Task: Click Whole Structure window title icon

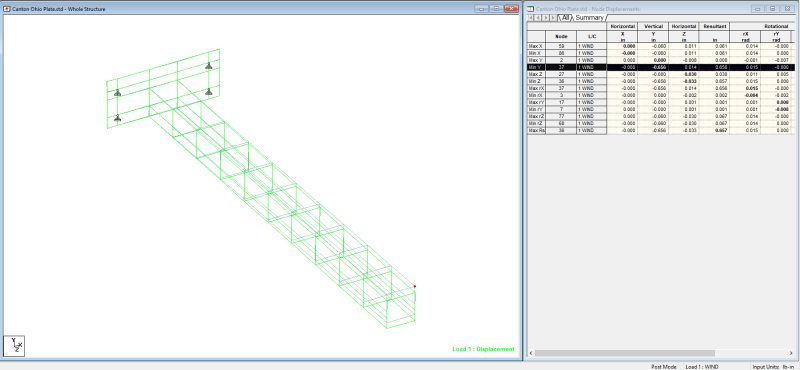Action: tap(7, 9)
